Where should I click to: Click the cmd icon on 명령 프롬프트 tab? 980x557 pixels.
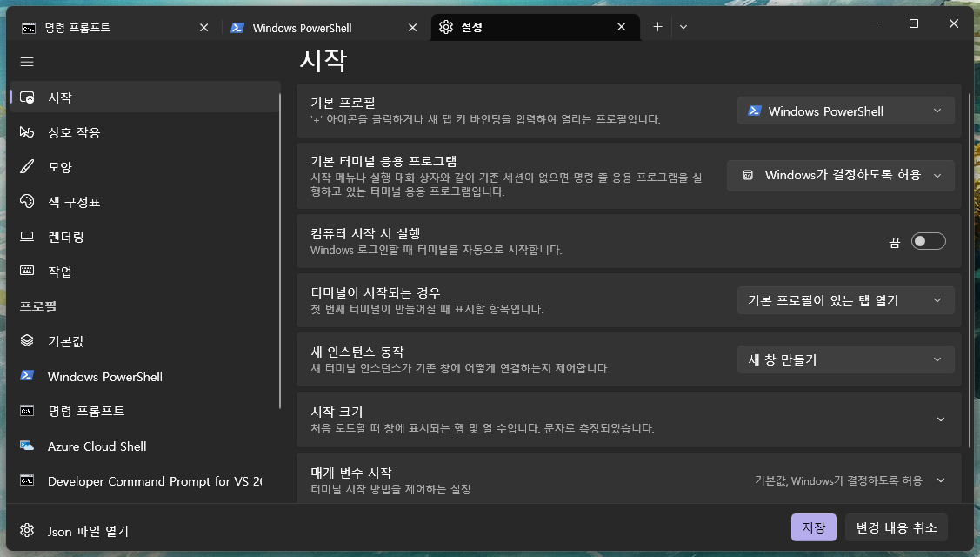28,28
